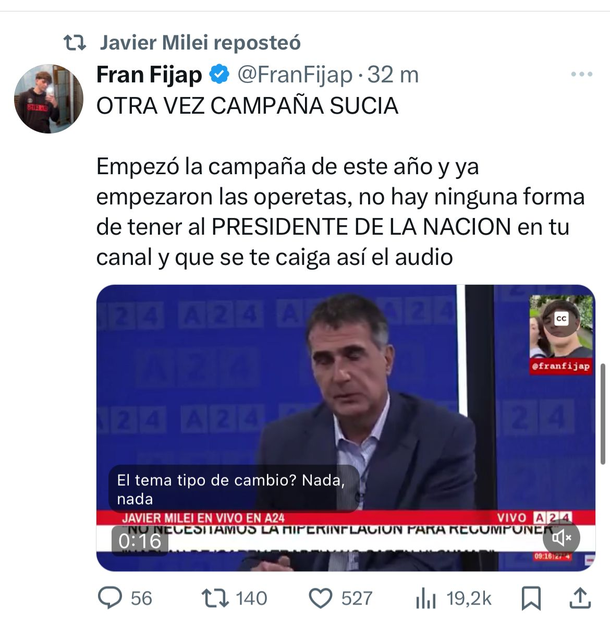This screenshot has height=628, width=610.
Task: Play the A24 embedded video
Action: [346, 428]
